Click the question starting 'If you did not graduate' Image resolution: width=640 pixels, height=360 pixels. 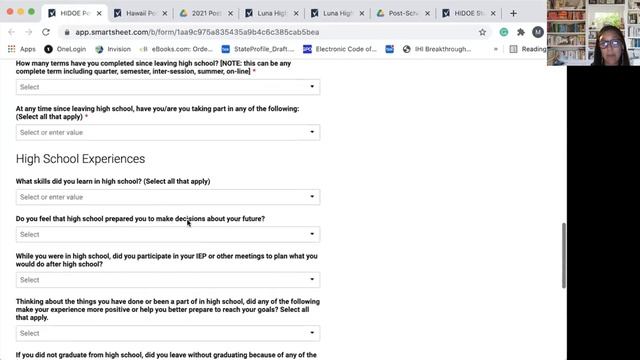click(x=166, y=355)
